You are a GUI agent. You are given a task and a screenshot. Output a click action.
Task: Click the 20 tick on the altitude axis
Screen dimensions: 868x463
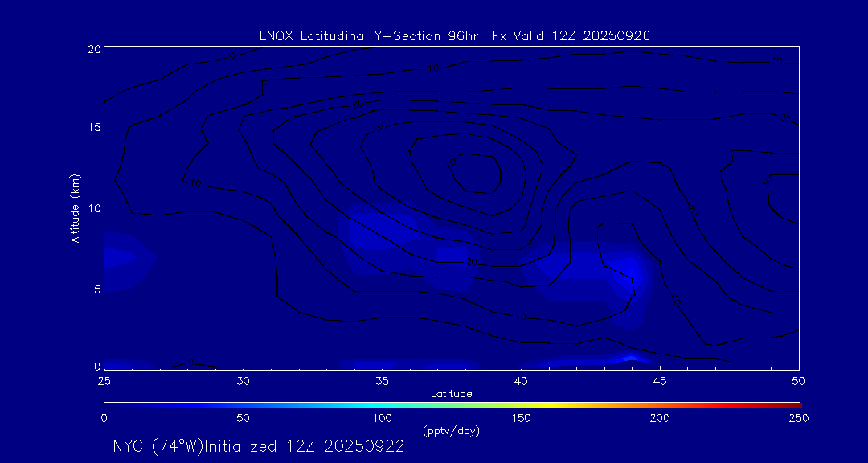94,48
